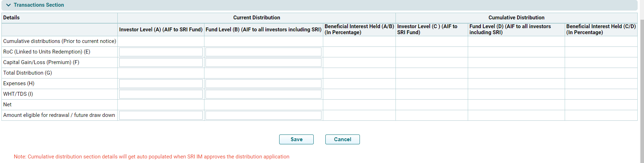Viewport: 644px width, 163px height.
Task: Collapse the Transactions Section chevron
Action: [x=8, y=5]
